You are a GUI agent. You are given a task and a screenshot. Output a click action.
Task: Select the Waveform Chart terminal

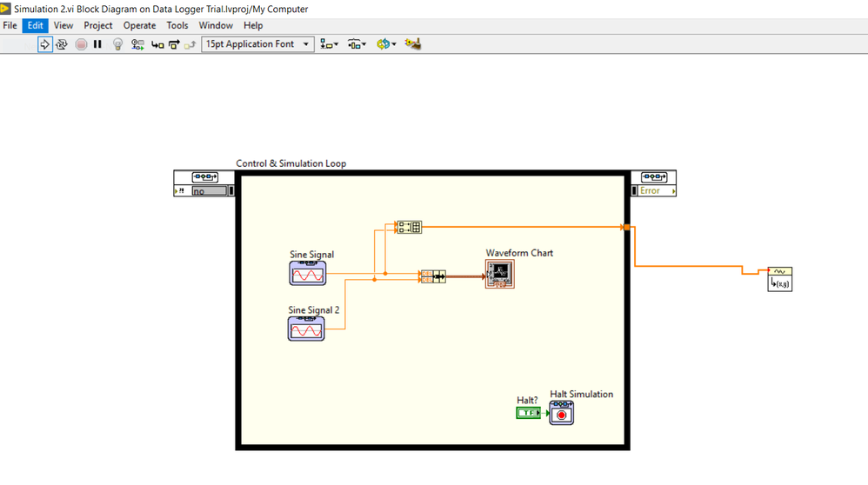pos(500,275)
